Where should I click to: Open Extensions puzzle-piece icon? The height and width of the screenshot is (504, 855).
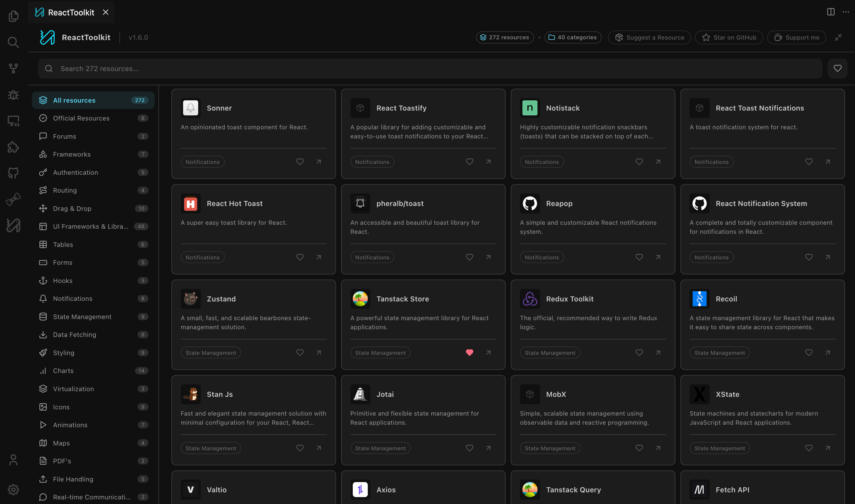coord(13,147)
